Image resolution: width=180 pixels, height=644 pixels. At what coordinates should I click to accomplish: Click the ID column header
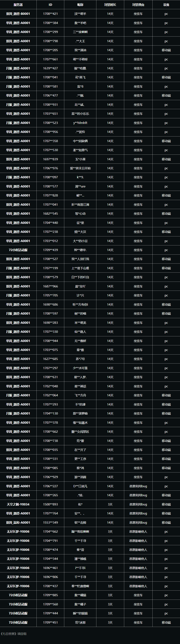pyautogui.click(x=50, y=5)
